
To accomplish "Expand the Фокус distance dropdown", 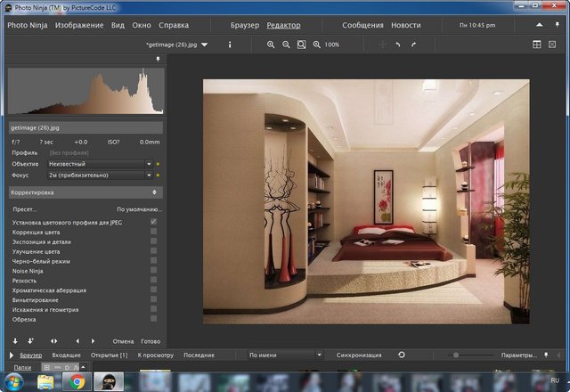I will point(97,176).
